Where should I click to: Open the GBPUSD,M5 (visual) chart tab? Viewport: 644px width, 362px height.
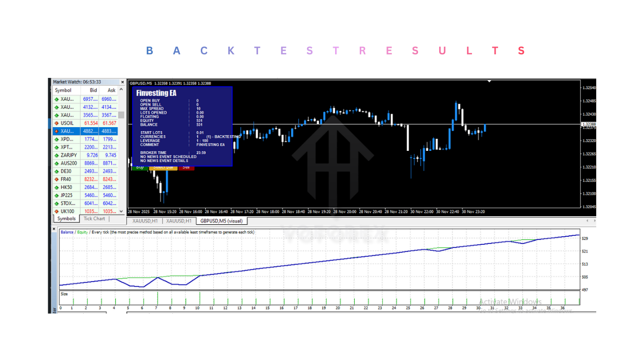point(221,221)
